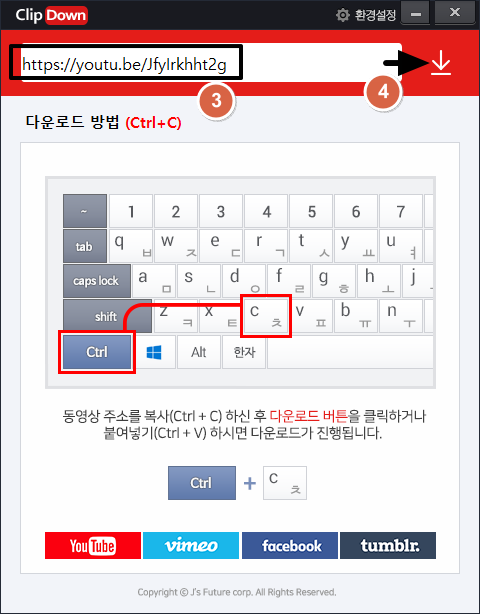Click the Ctrl button below instructions
Viewport: 480px width, 614px height.
202,483
